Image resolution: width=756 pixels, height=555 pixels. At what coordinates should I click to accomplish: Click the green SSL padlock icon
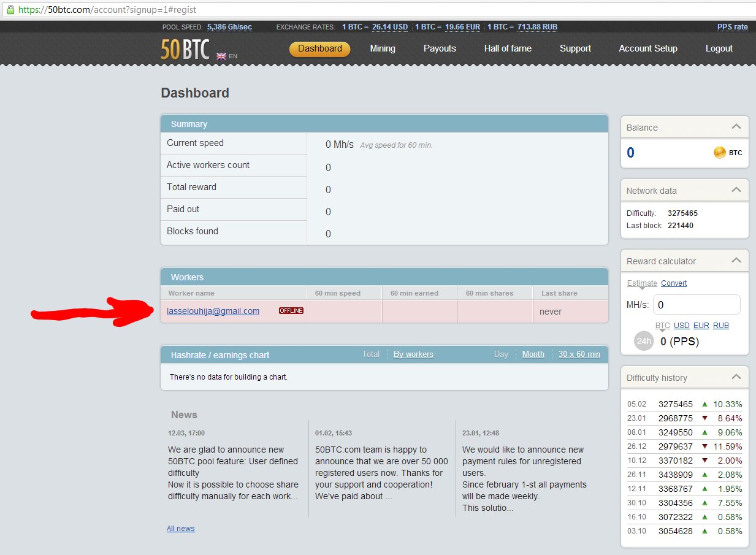pos(10,10)
